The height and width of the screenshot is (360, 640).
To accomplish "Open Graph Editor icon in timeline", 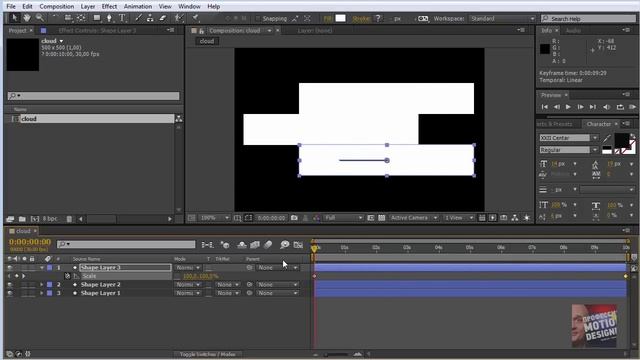I will click(298, 244).
